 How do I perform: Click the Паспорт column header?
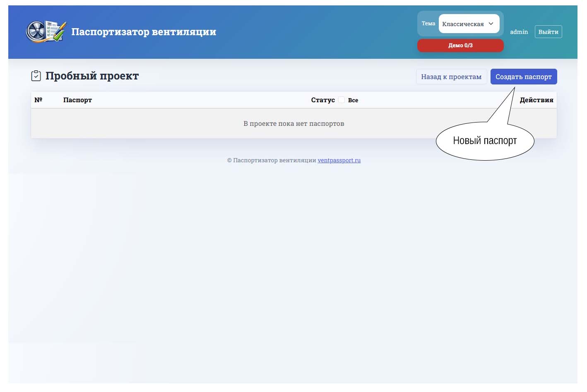[77, 100]
